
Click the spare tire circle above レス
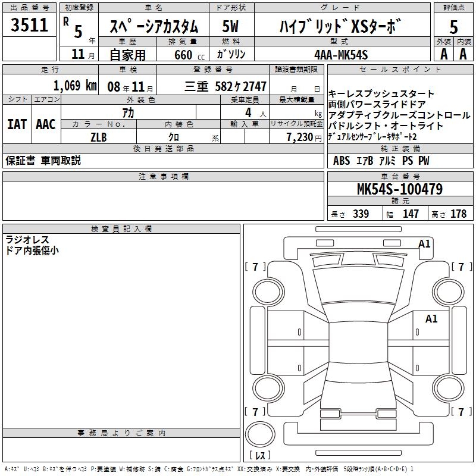click(x=260, y=434)
